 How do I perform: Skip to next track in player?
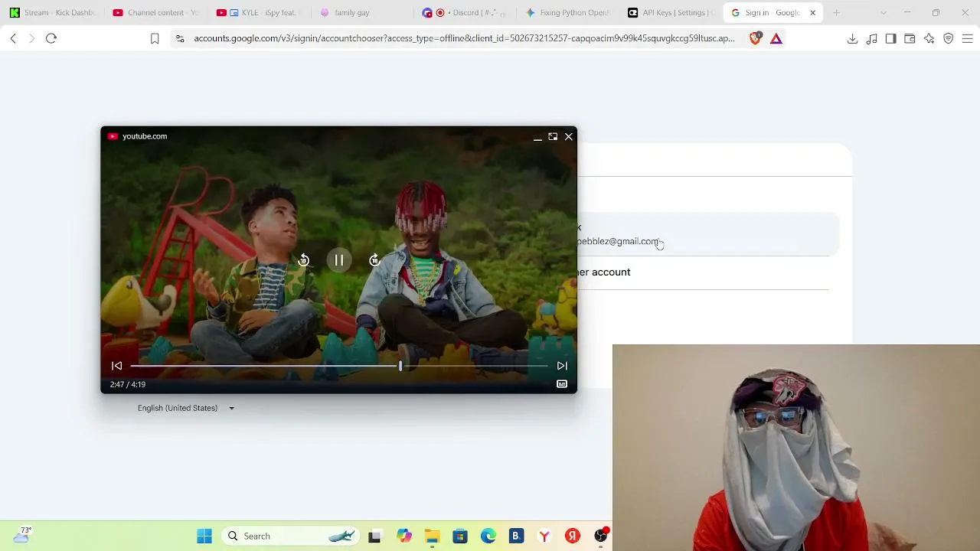562,366
